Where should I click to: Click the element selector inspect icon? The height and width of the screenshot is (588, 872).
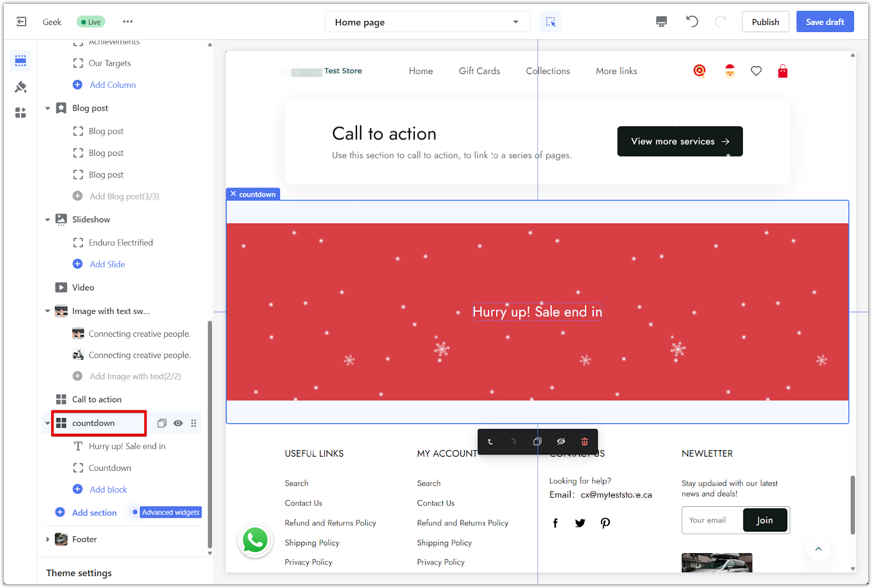(x=550, y=22)
